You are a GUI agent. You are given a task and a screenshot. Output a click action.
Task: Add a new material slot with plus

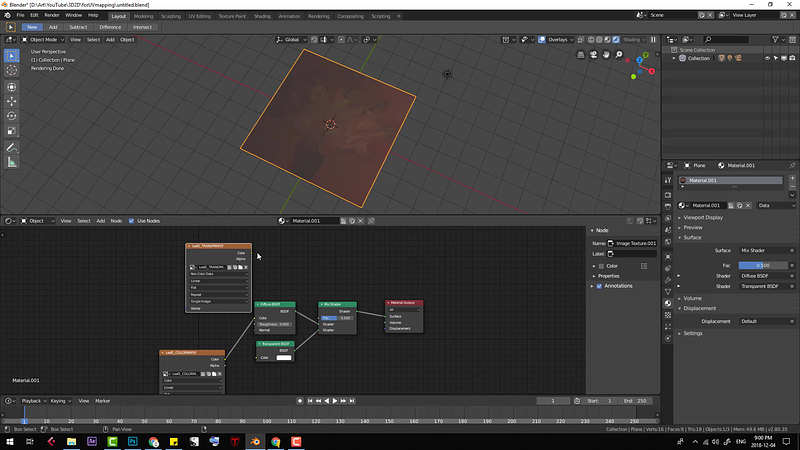click(x=792, y=178)
